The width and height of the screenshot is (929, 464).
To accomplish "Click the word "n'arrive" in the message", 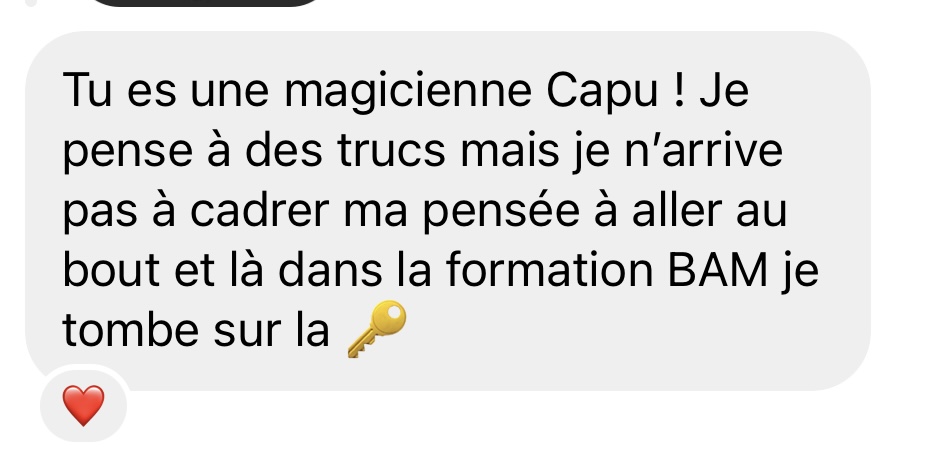I will [x=704, y=151].
